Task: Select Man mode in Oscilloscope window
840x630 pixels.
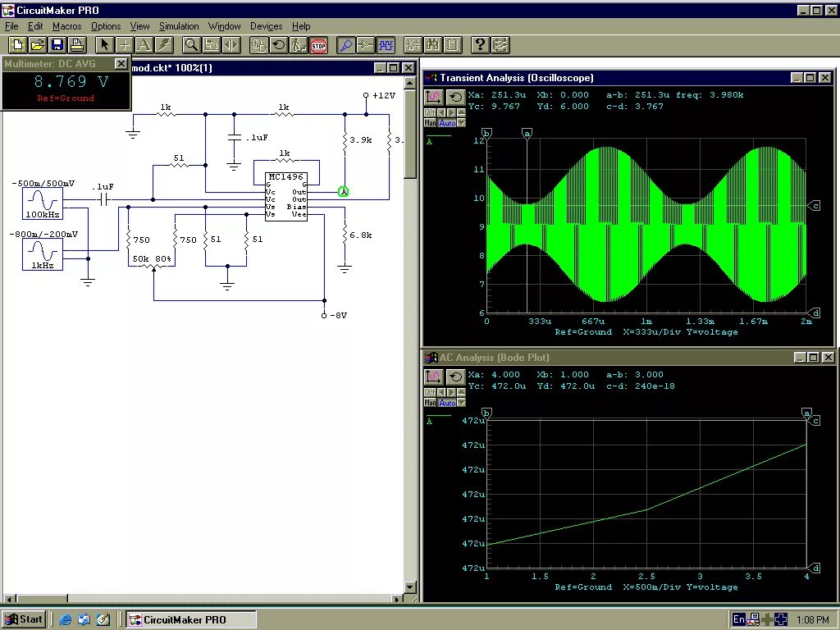Action: point(430,123)
